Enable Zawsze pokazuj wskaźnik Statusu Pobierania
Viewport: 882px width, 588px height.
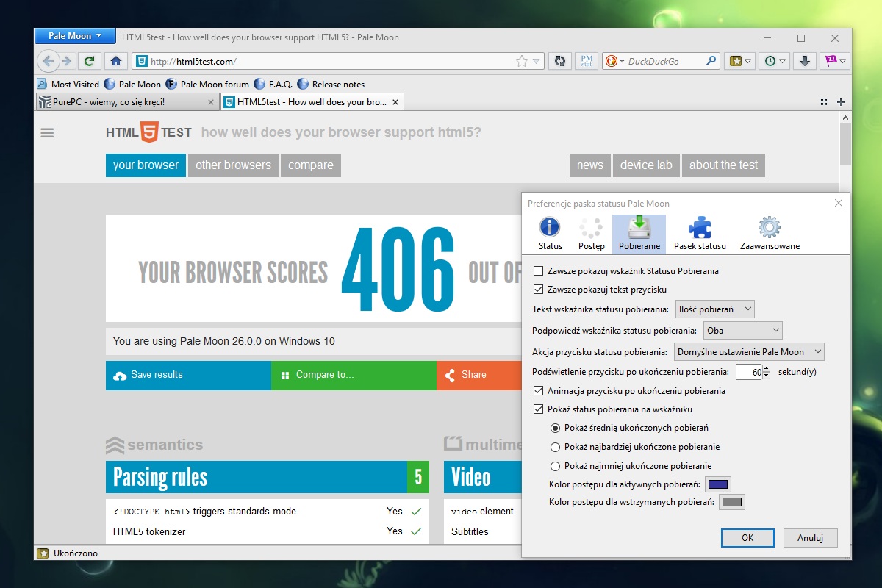(x=539, y=271)
